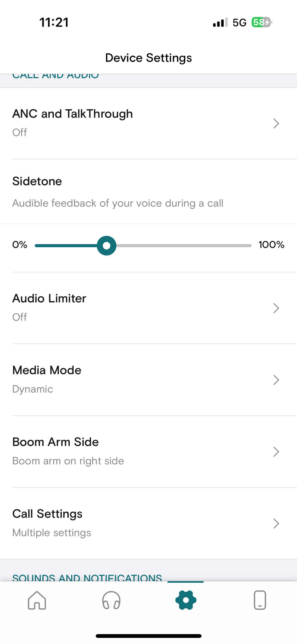Select the Audio Limiter row title
The image size is (297, 644).
49,299
